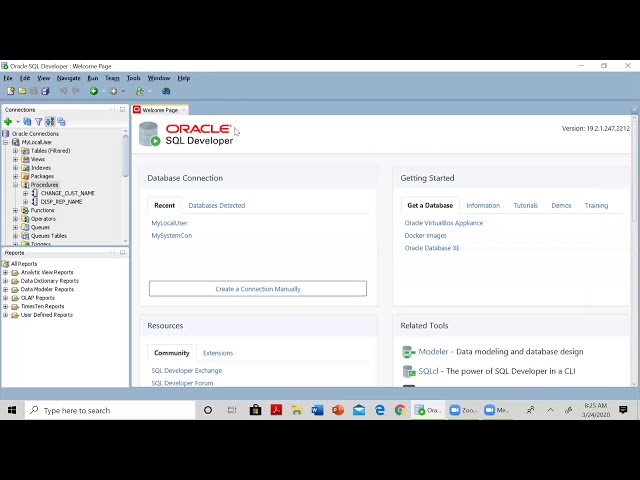The image size is (640, 480).
Task: Open Word from the taskbar
Action: coord(317,410)
